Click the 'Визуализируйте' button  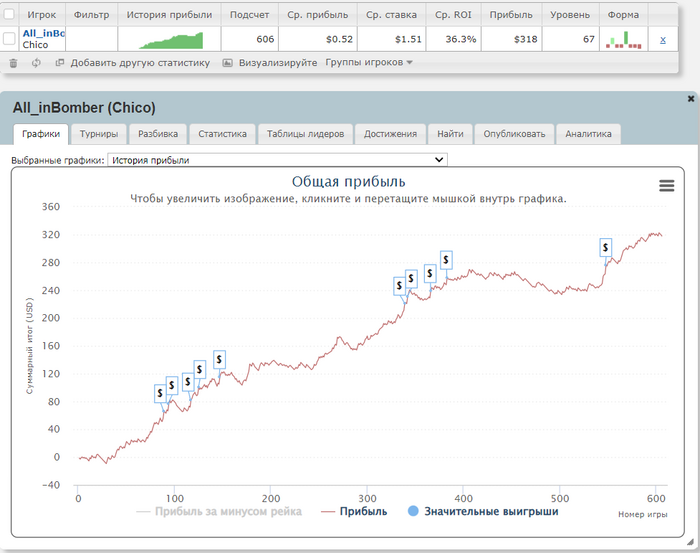pyautogui.click(x=278, y=63)
